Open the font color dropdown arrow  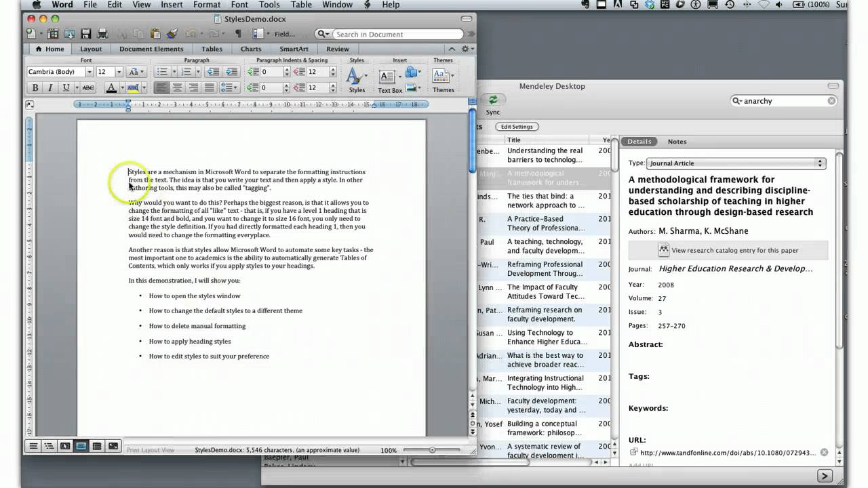click(122, 87)
